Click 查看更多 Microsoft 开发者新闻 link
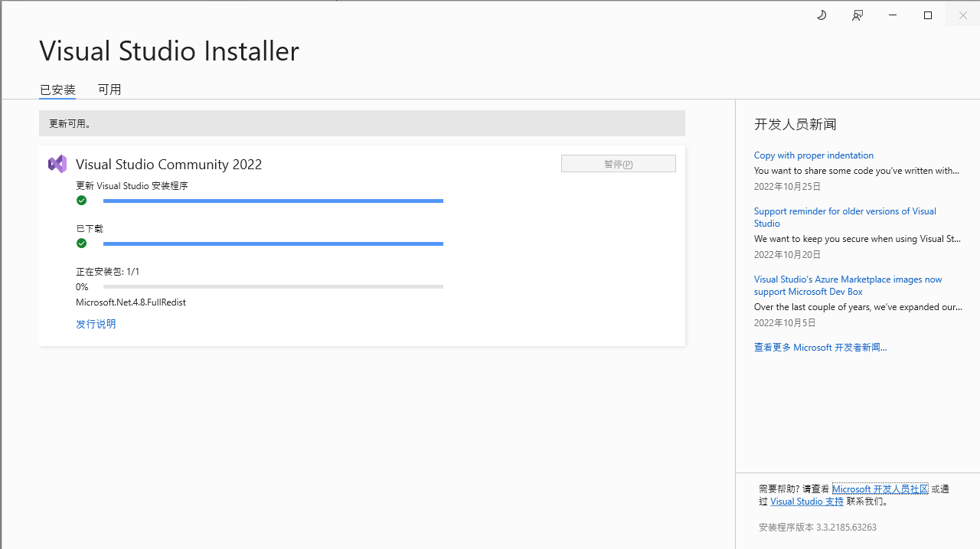This screenshot has height=549, width=980. pos(820,347)
